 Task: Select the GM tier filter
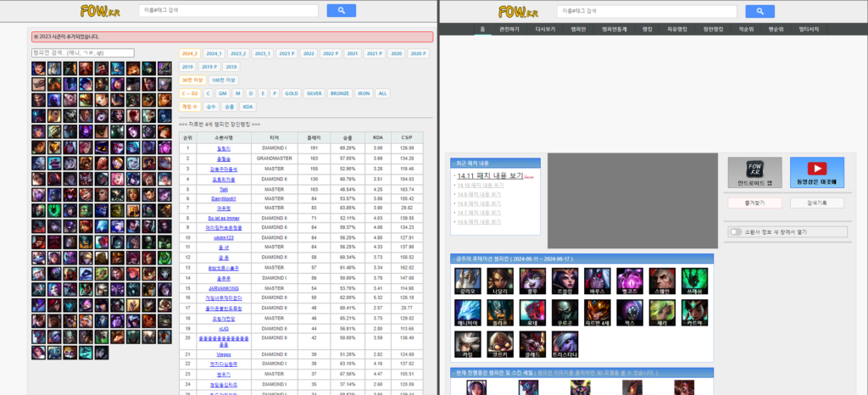click(222, 93)
